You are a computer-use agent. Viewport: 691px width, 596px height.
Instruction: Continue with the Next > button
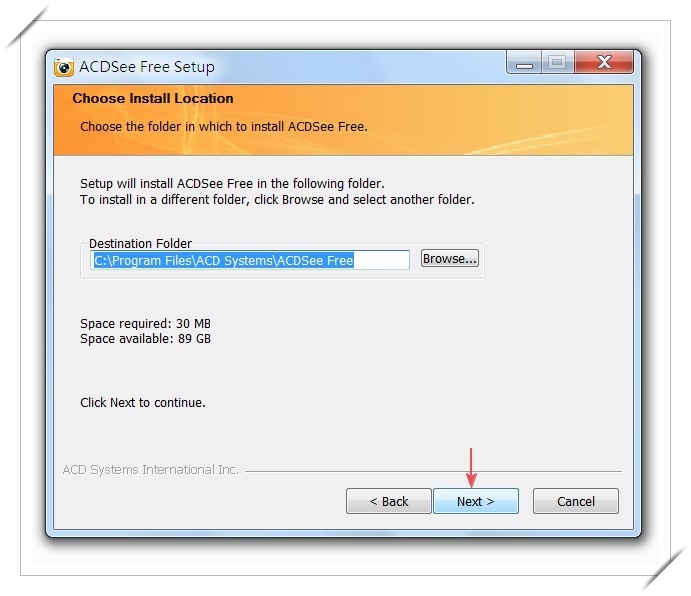(x=476, y=501)
